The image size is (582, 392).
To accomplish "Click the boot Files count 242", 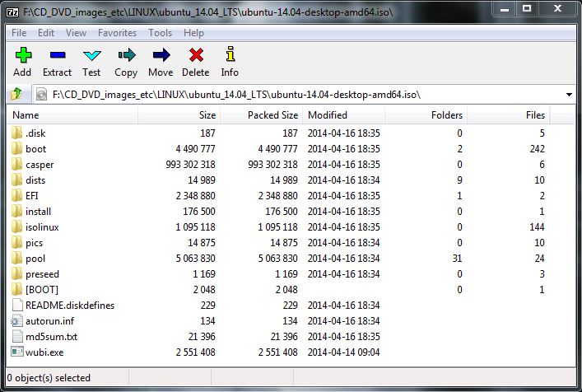I will click(537, 148).
